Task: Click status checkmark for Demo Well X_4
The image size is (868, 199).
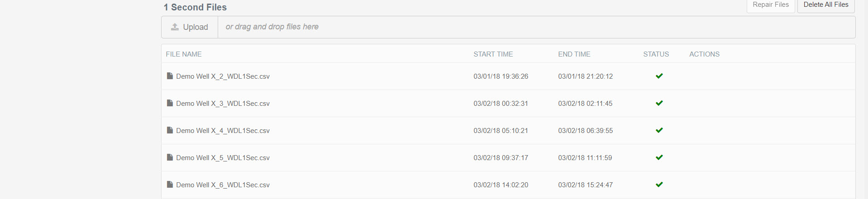Action: tap(659, 130)
